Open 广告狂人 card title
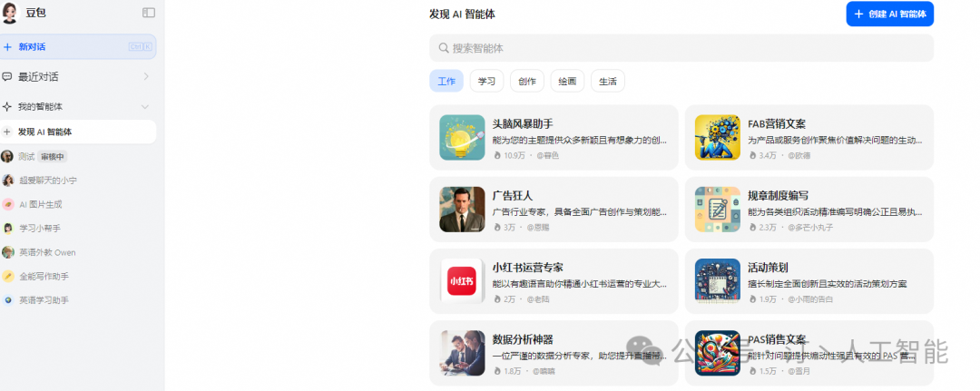Viewport: 980px width, 391px height. coord(513,196)
